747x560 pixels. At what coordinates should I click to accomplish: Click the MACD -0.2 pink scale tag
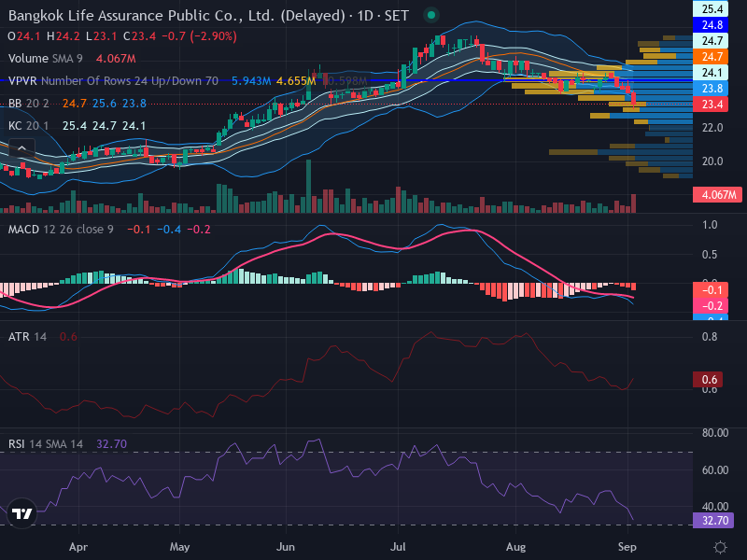(x=712, y=306)
